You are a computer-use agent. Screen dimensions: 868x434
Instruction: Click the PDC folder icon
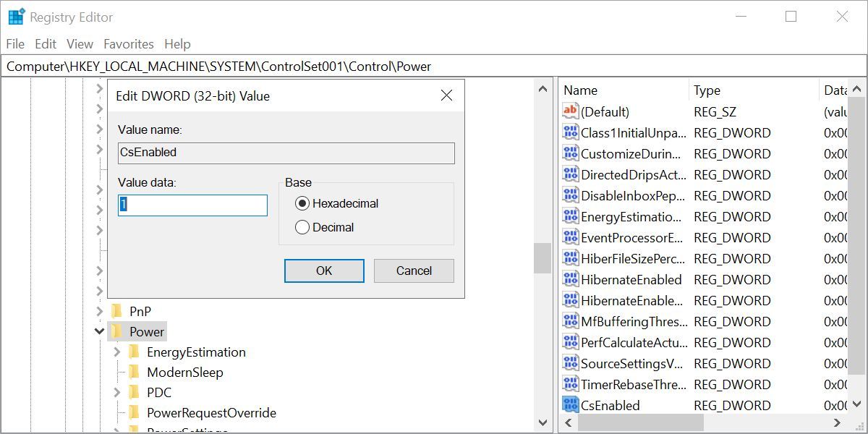coord(134,392)
